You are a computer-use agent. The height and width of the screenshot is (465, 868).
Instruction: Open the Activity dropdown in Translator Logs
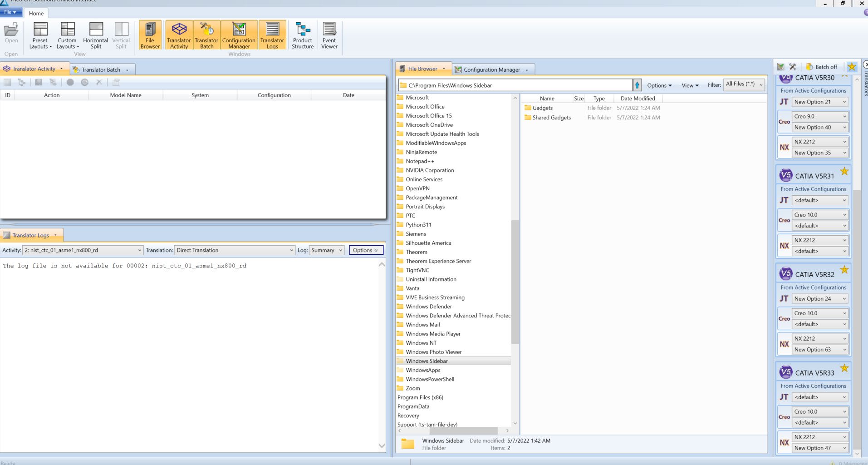pyautogui.click(x=83, y=250)
